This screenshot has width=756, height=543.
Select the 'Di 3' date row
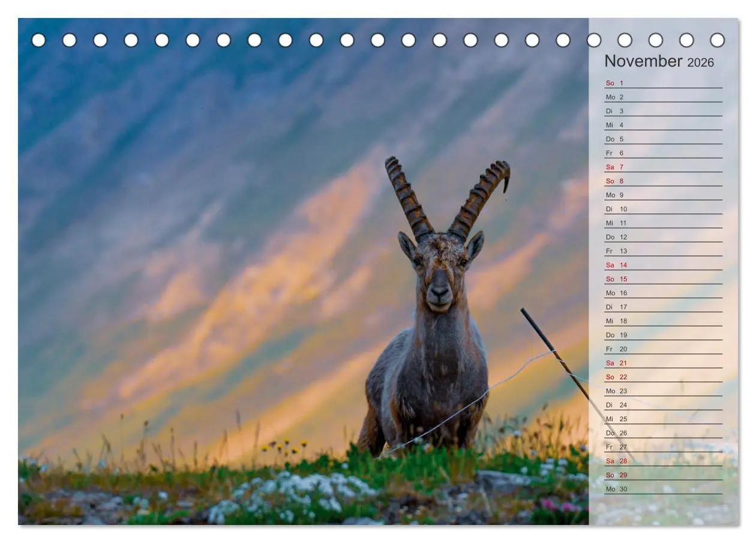pyautogui.click(x=663, y=111)
